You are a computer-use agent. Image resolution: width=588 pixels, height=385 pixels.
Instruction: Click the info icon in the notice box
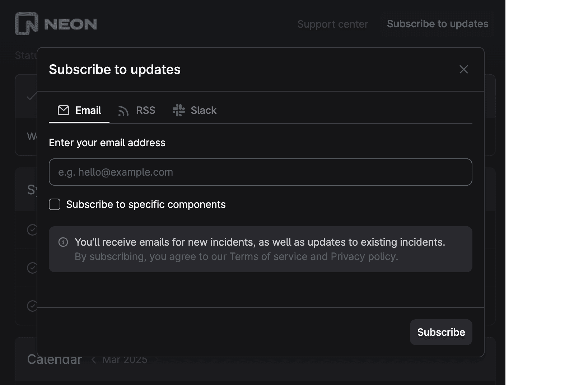[63, 242]
